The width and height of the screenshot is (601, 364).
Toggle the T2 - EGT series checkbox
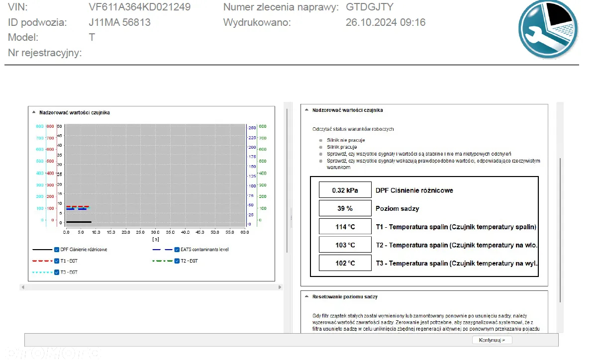coord(177,261)
